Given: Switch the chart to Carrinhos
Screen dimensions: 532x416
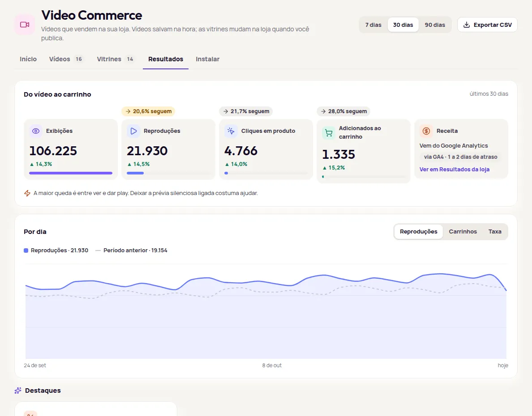Looking at the screenshot, I should 463,232.
